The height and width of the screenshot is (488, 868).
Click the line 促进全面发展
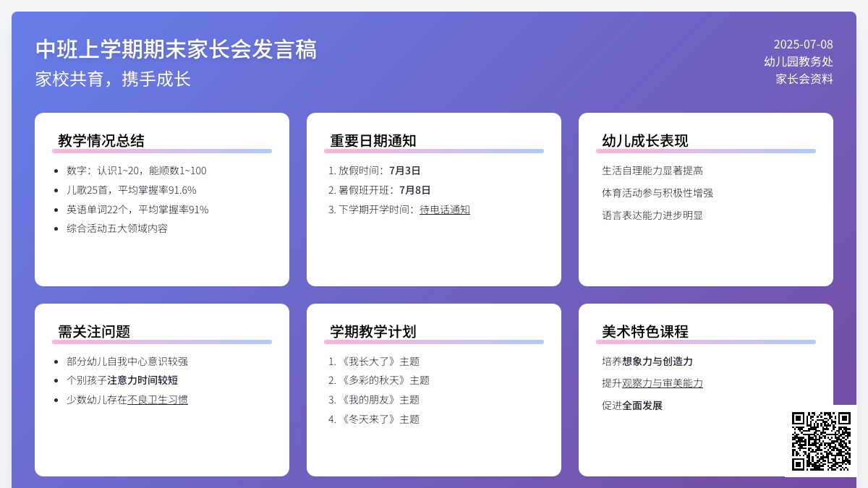632,406
